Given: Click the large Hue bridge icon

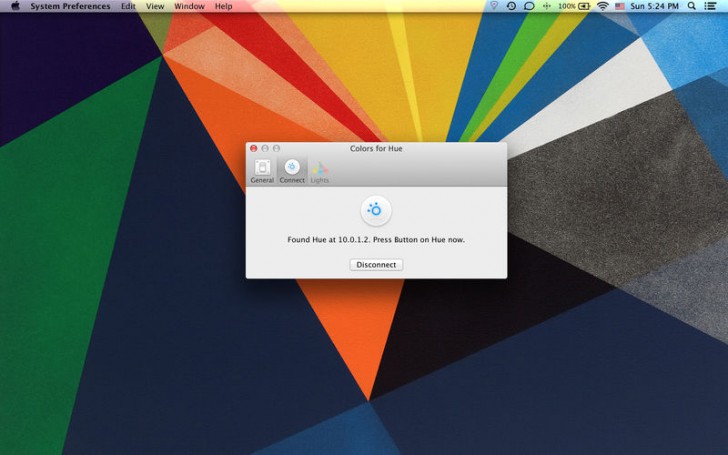Looking at the screenshot, I should point(376,210).
